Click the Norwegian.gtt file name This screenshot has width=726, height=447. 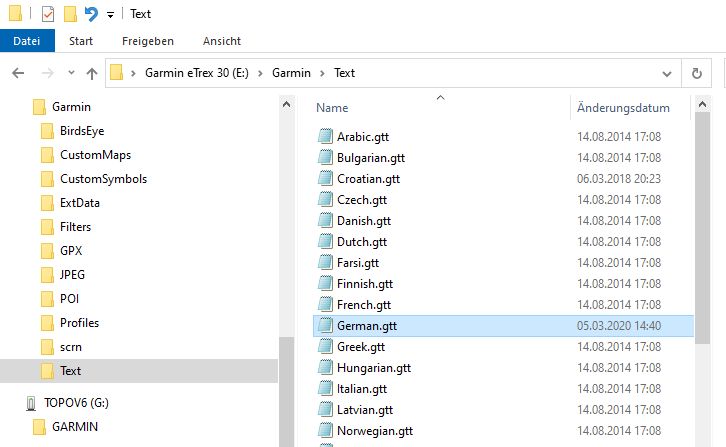coord(375,431)
